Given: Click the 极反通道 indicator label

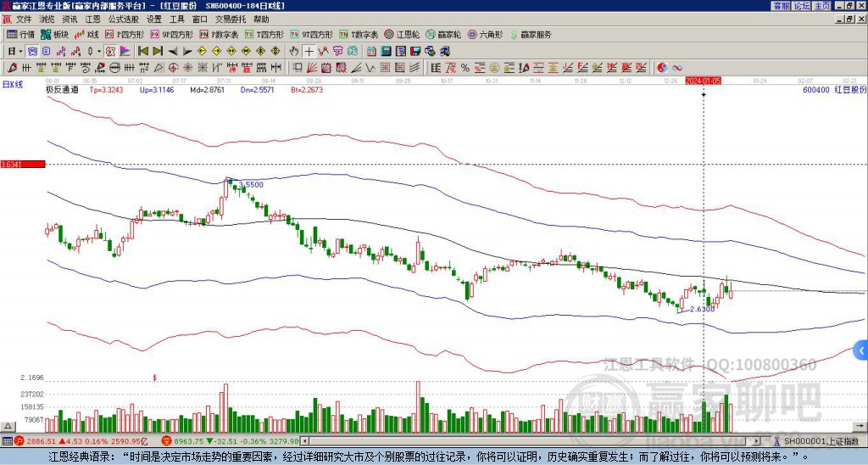Looking at the screenshot, I should pyautogui.click(x=62, y=90).
